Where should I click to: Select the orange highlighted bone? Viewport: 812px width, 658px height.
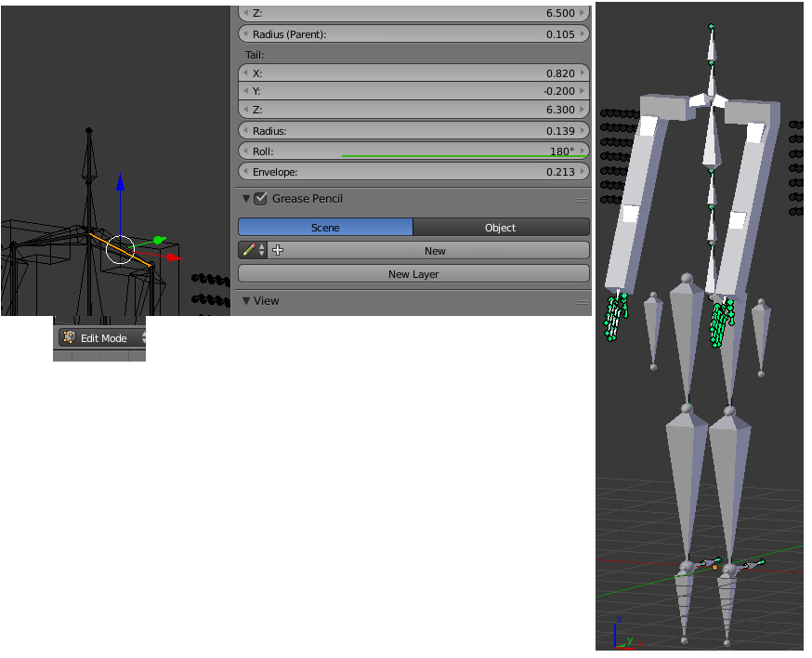click(121, 250)
